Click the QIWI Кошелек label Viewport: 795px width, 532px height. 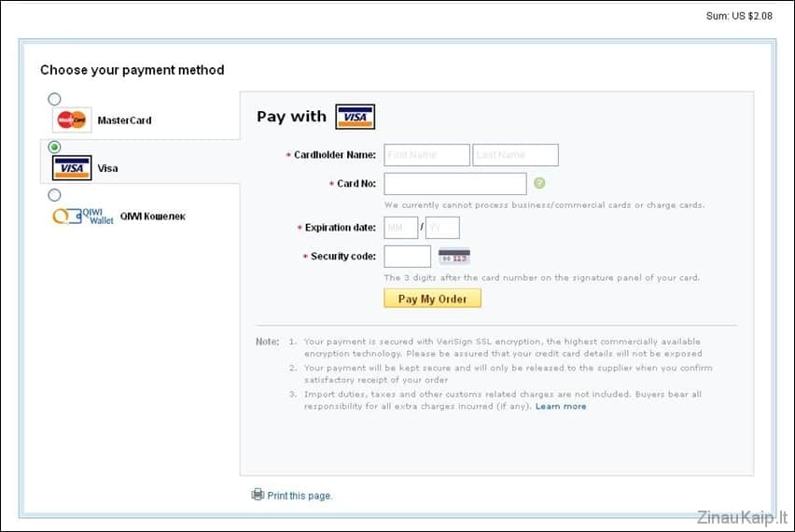[153, 217]
